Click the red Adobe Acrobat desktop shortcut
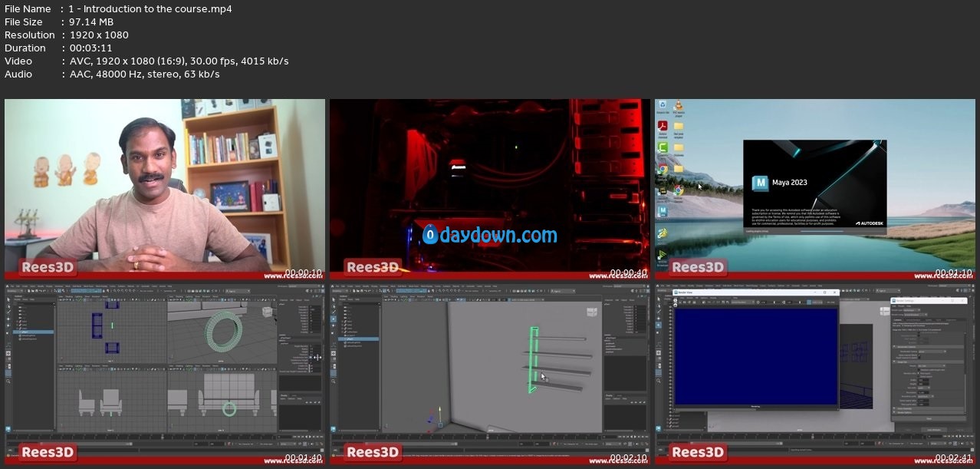980x469 pixels. click(662, 126)
